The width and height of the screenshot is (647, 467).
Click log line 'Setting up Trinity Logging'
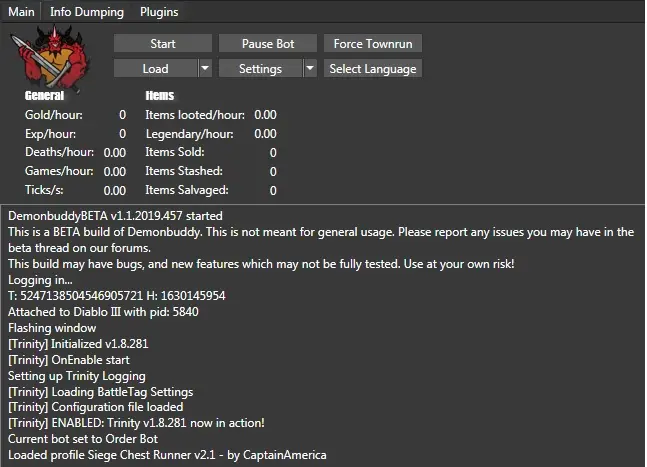(77, 376)
